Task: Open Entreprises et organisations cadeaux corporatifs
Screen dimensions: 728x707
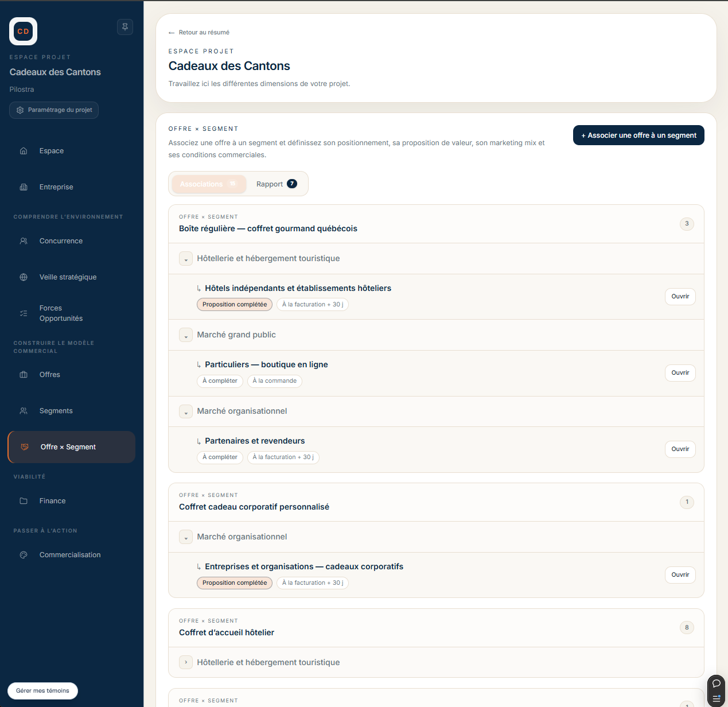Action: point(680,575)
